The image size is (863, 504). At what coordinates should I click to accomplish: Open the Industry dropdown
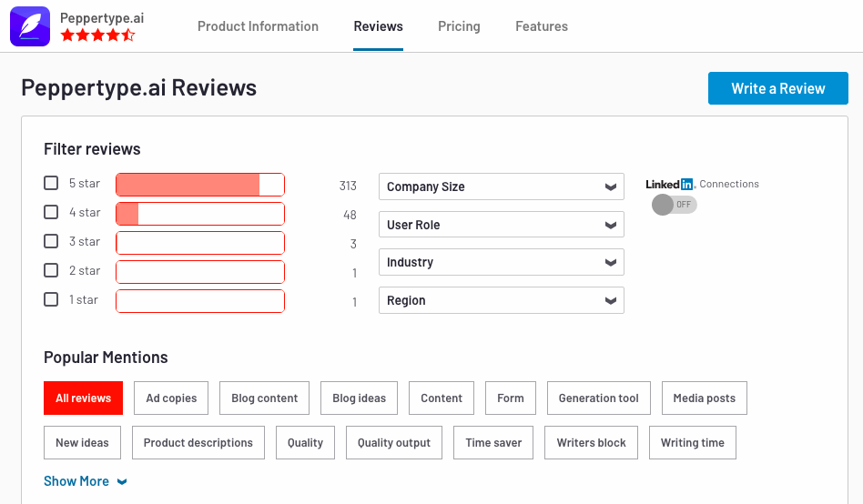point(502,262)
